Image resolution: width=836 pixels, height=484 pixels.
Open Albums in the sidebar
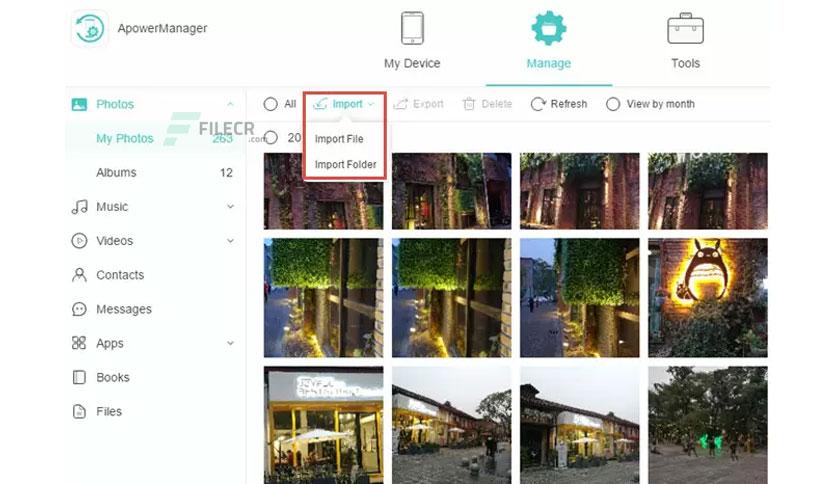(116, 173)
